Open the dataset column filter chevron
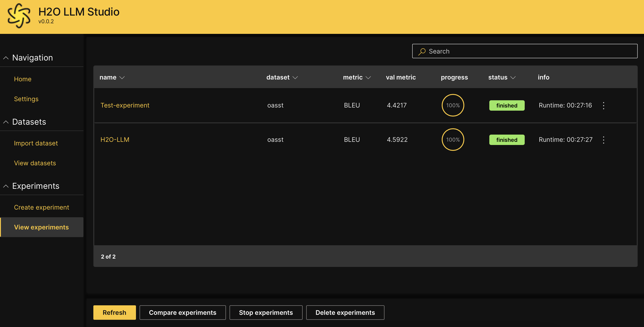Image resolution: width=644 pixels, height=327 pixels. (x=295, y=78)
